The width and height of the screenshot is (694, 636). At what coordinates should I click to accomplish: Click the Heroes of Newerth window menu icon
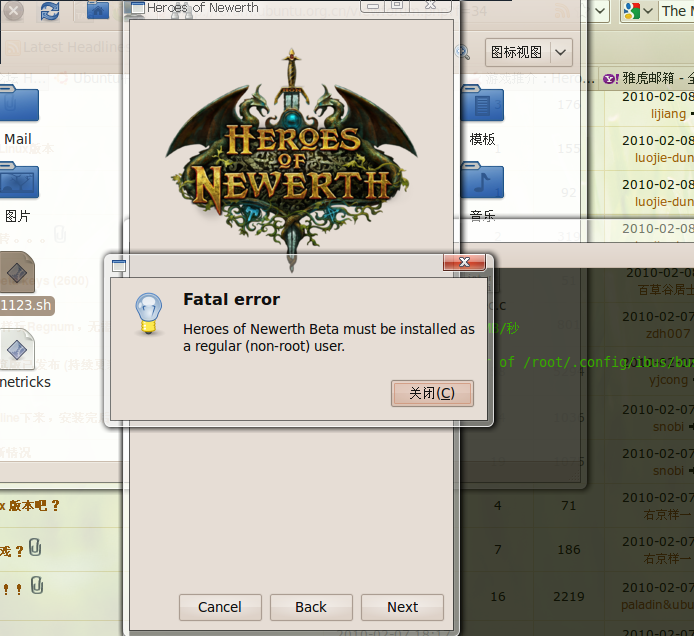[x=138, y=8]
